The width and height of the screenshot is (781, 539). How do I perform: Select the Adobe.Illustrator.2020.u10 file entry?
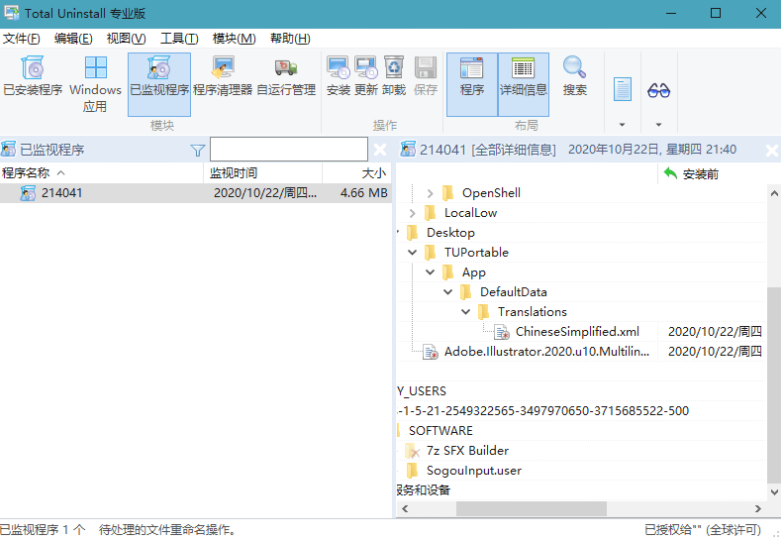pos(546,351)
